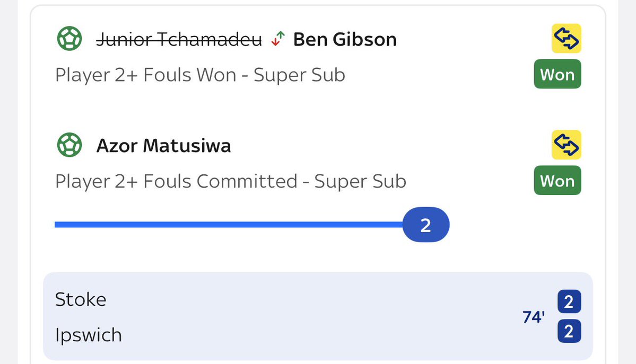The image size is (636, 364).
Task: Select the crossed-out Junior Tchamadeu name
Action: [179, 39]
